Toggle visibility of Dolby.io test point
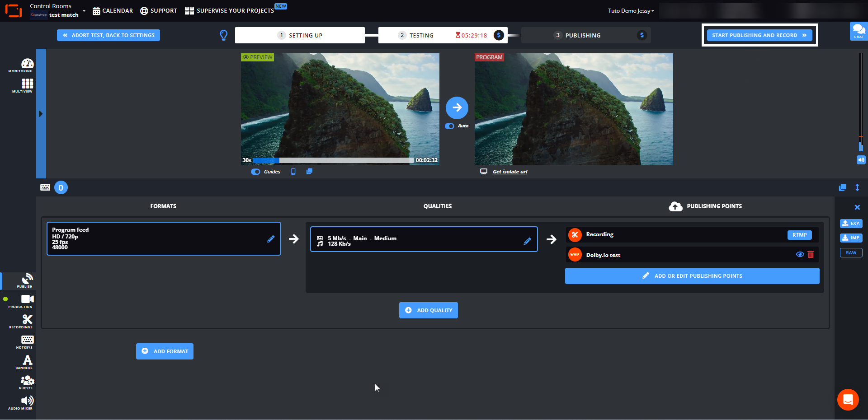868x420 pixels. (x=799, y=255)
